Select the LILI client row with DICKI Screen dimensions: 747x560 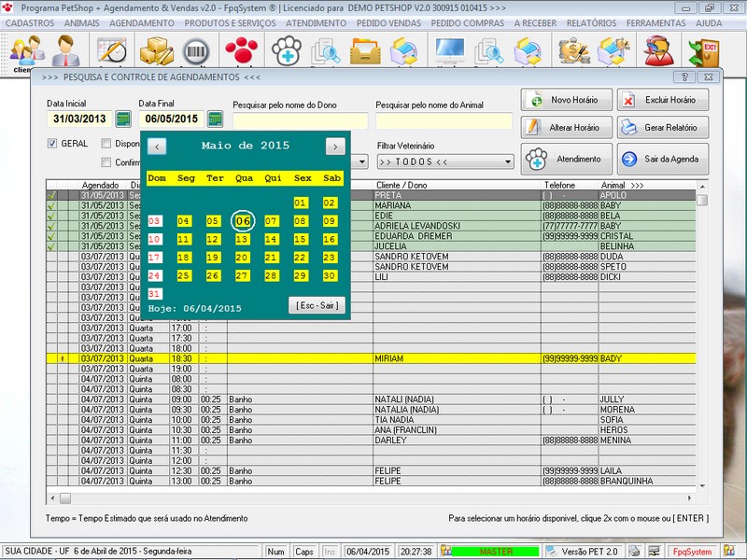pos(371,276)
